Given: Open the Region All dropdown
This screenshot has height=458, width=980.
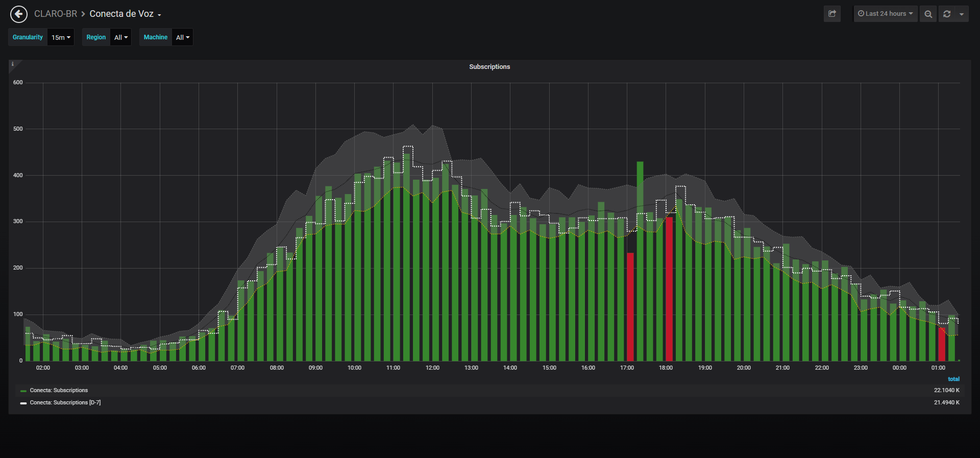Looking at the screenshot, I should tap(121, 37).
